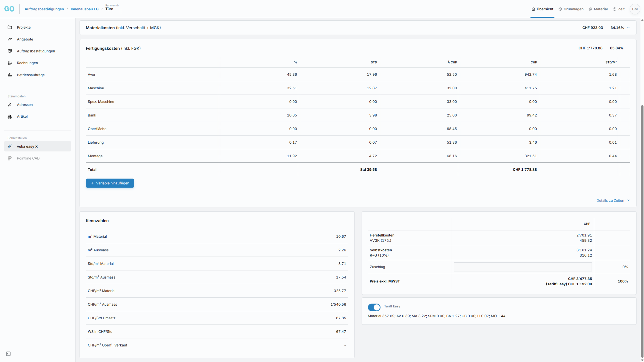Click the Adressen person icon
644x362 pixels.
coord(10,105)
